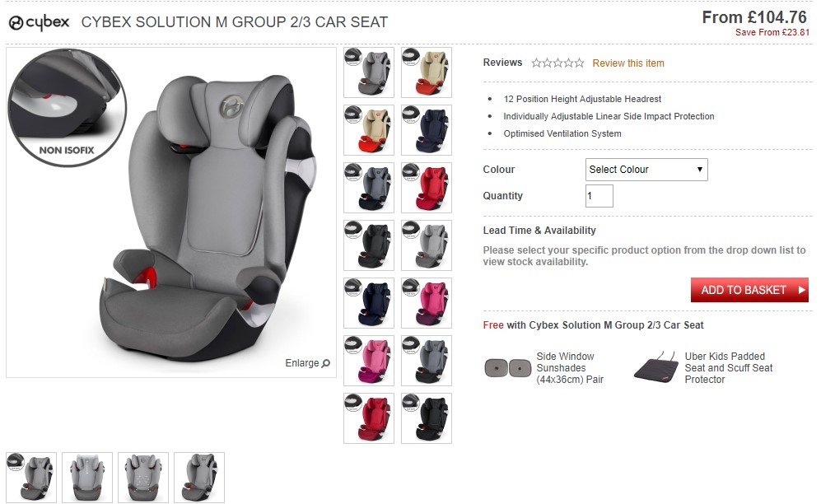
Task: Open the Side Window Sunshades Pair link
Action: [x=570, y=368]
